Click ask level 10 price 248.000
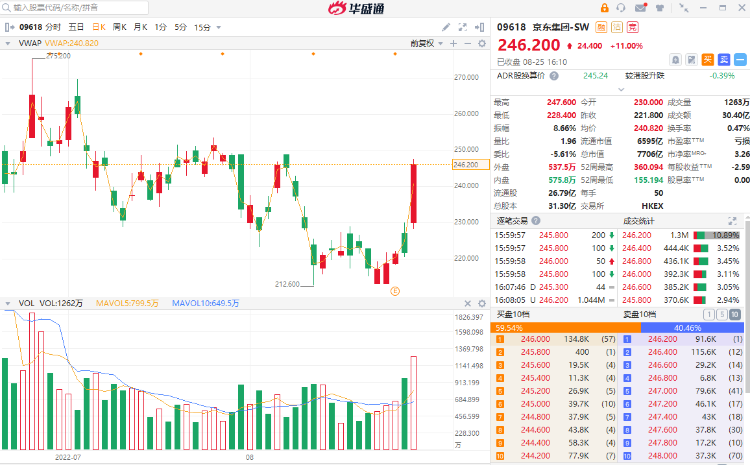This screenshot has height=465, width=750. tap(662, 456)
